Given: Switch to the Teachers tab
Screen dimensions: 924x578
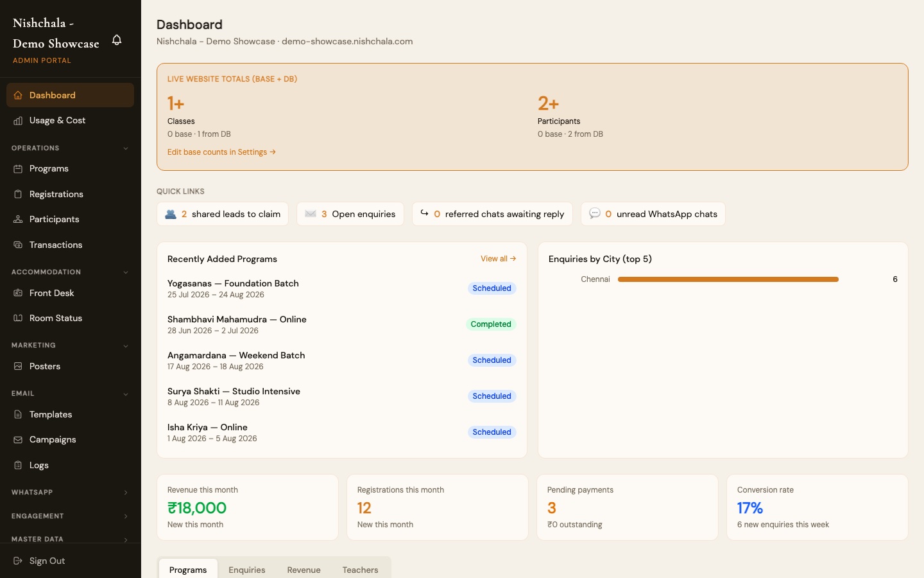Looking at the screenshot, I should pyautogui.click(x=360, y=570).
